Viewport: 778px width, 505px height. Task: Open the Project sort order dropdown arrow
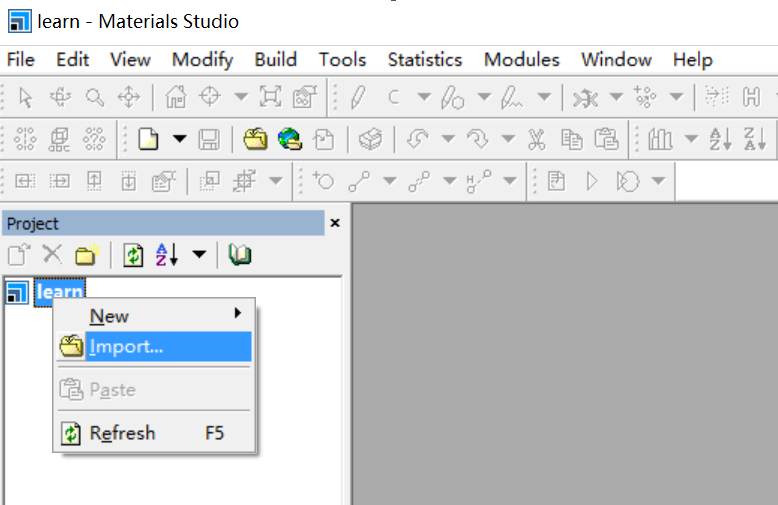(x=199, y=254)
